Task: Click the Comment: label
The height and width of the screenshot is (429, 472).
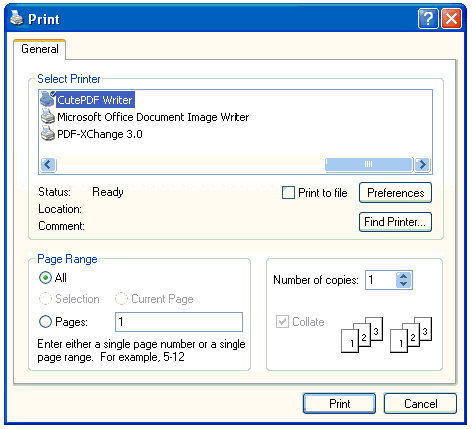Action: click(x=61, y=226)
